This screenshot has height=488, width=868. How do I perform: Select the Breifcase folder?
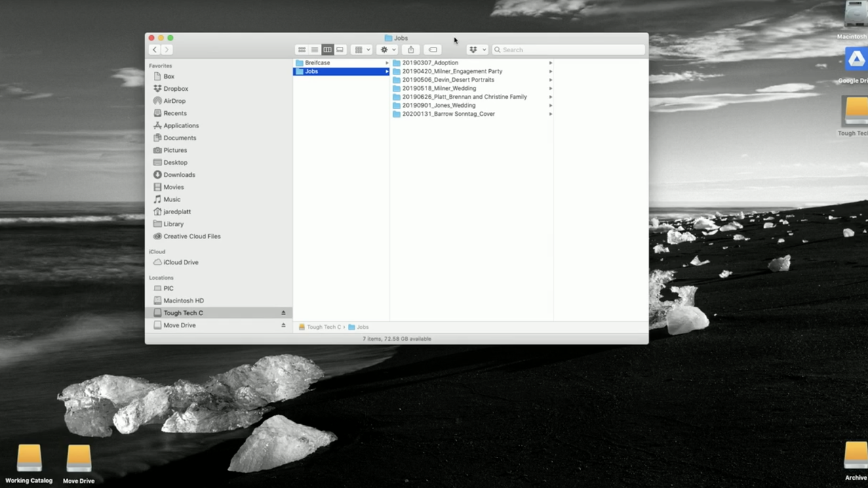point(341,62)
